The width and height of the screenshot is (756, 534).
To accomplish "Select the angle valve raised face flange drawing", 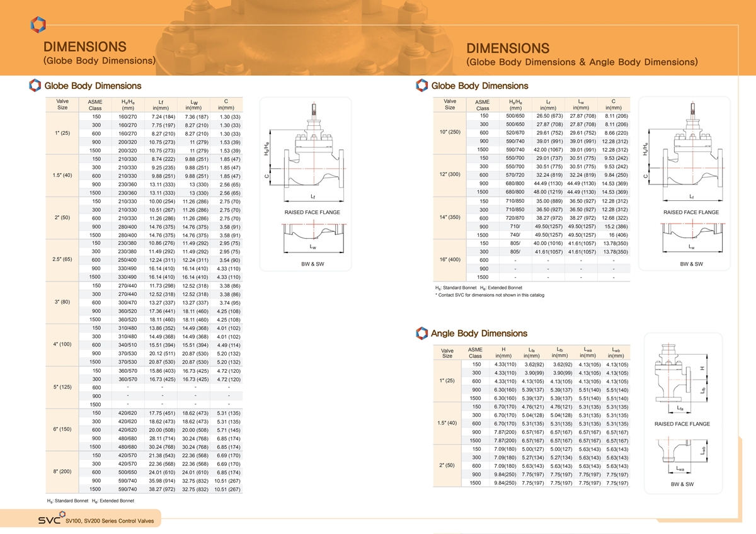I will coord(683,379).
